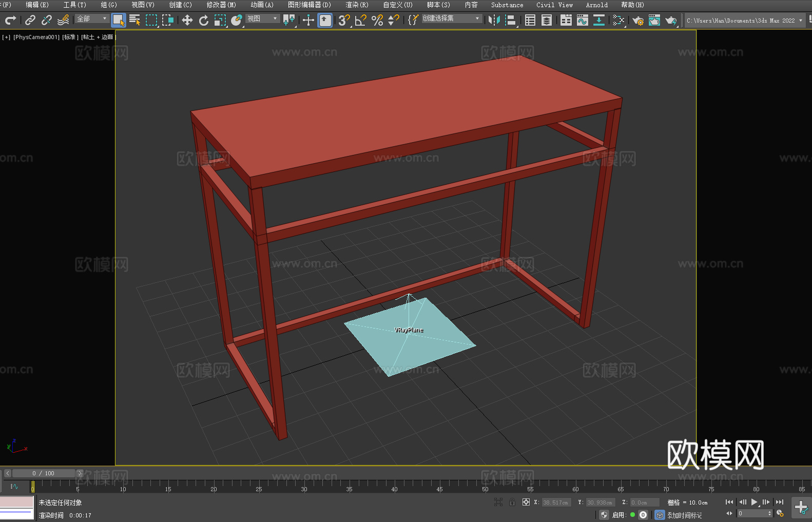This screenshot has width=812, height=522.
Task: Open Schematic View icon
Action: click(618, 20)
